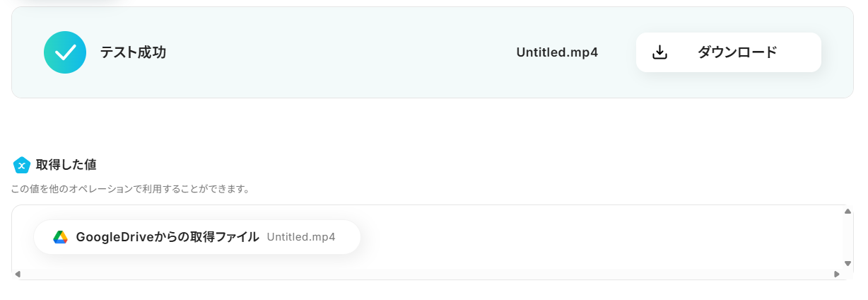The width and height of the screenshot is (868, 300).
Task: Click the Google Drive logo icon
Action: 60,237
